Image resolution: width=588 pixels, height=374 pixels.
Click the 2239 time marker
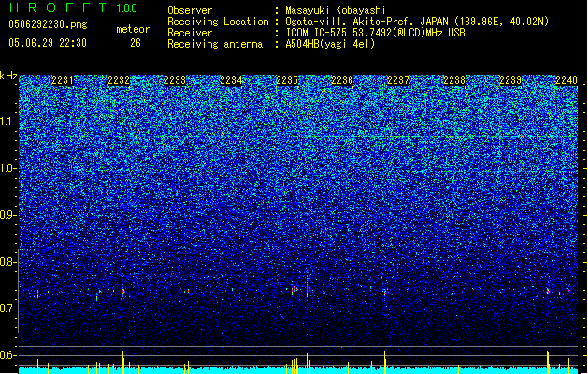click(510, 80)
